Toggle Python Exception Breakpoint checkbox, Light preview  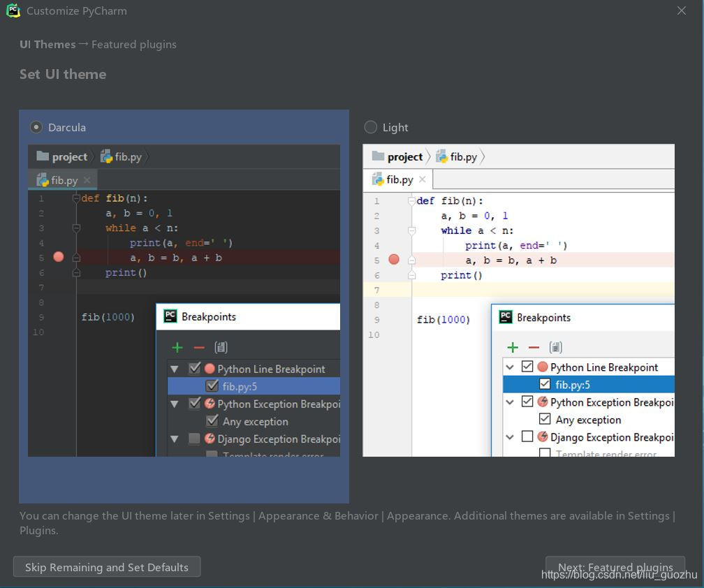[x=527, y=402]
